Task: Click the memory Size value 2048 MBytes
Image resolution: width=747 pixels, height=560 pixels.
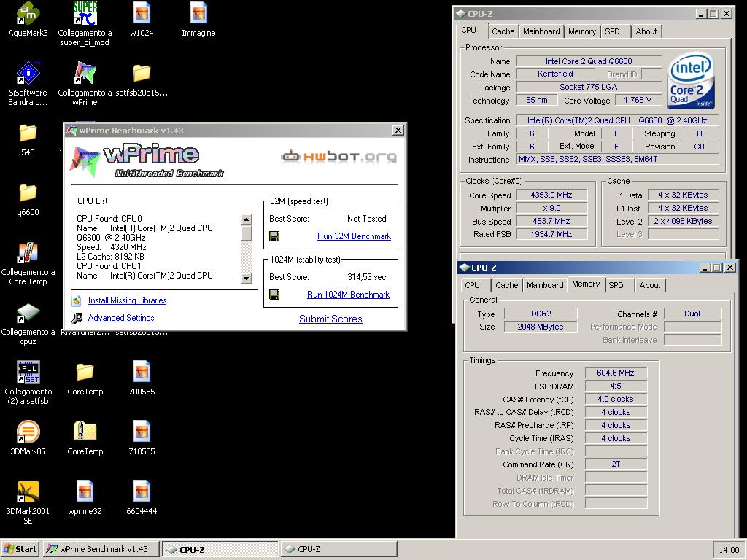Action: pos(541,327)
